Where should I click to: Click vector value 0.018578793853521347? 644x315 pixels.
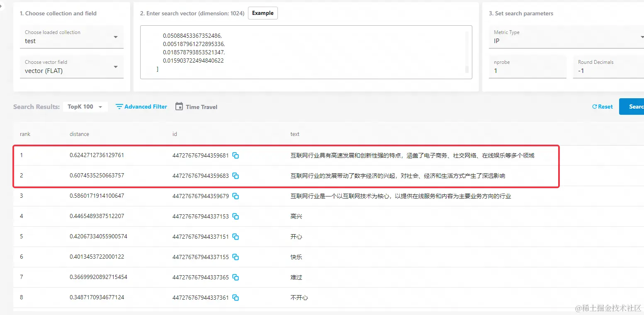[194, 52]
